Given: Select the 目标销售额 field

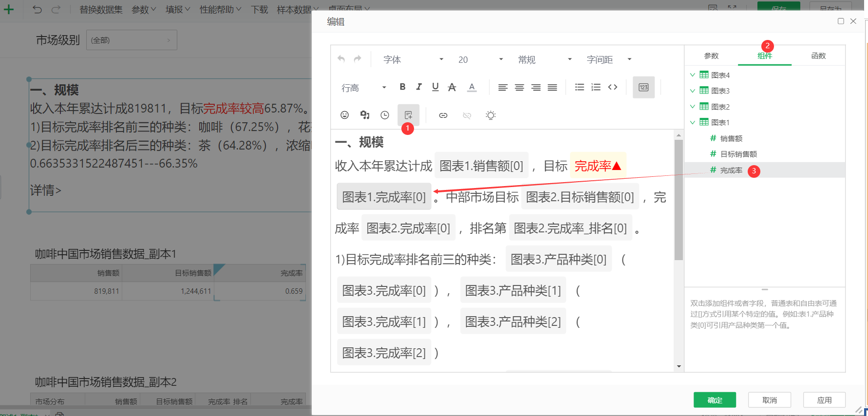Looking at the screenshot, I should click(x=765, y=154).
